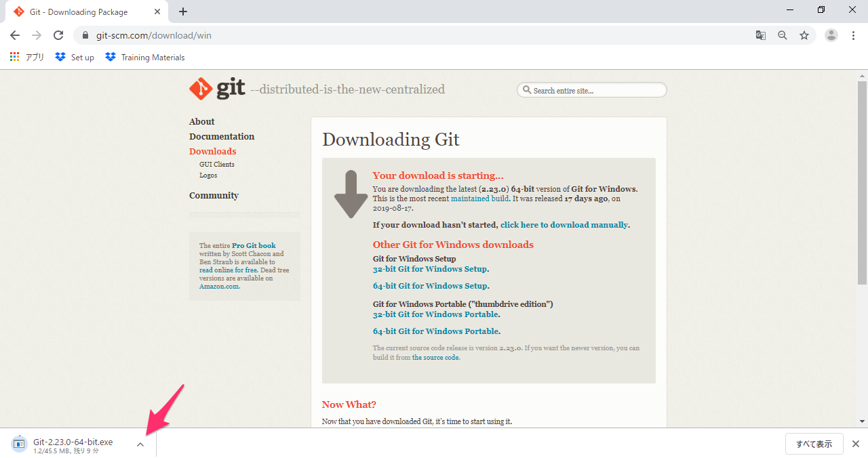
Task: Download 32-bit Git for Windows Portable
Action: [x=436, y=314]
